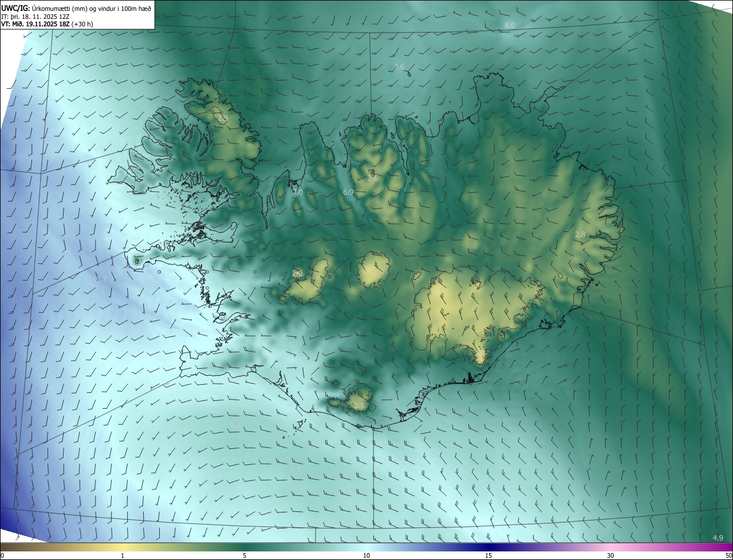Click the 1 tick on the color scale

(x=123, y=555)
